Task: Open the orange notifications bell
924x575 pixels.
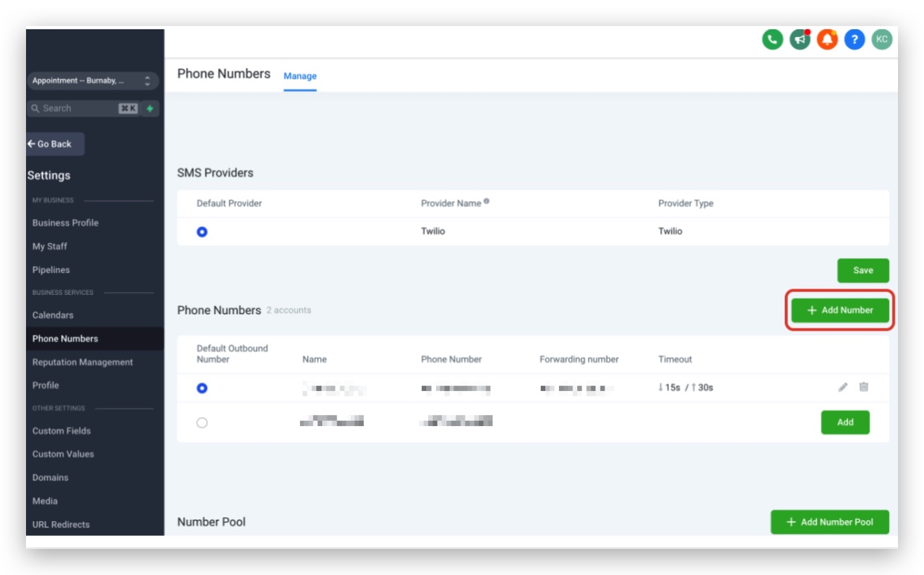Action: [x=827, y=40]
